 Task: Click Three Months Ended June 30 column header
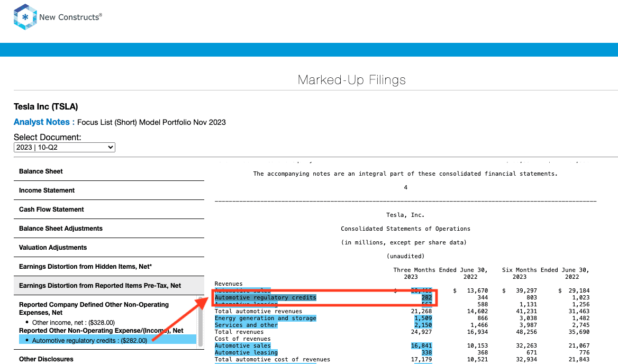440,270
